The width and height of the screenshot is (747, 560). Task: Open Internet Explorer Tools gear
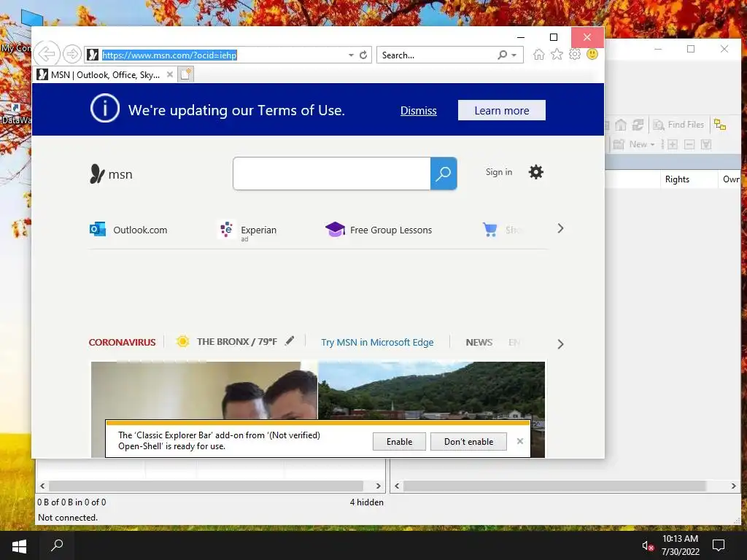click(575, 54)
